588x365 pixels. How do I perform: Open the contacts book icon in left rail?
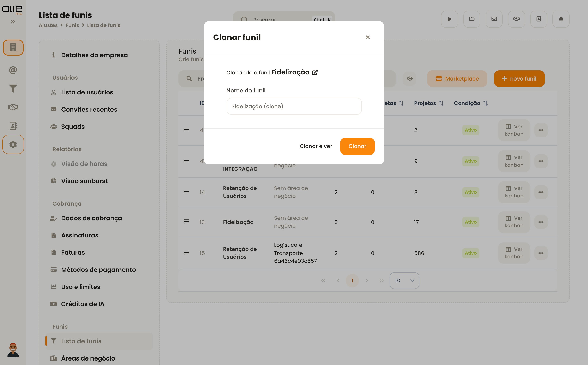point(13,125)
